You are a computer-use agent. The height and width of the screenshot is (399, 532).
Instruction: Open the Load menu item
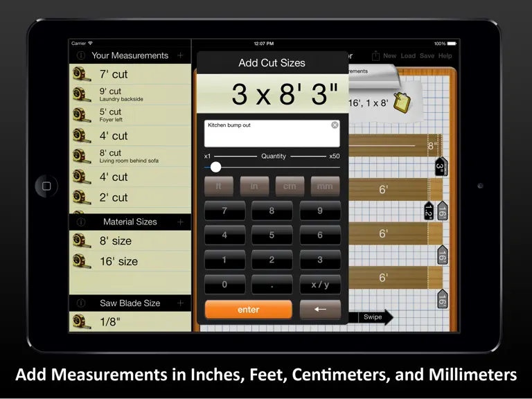tap(408, 55)
